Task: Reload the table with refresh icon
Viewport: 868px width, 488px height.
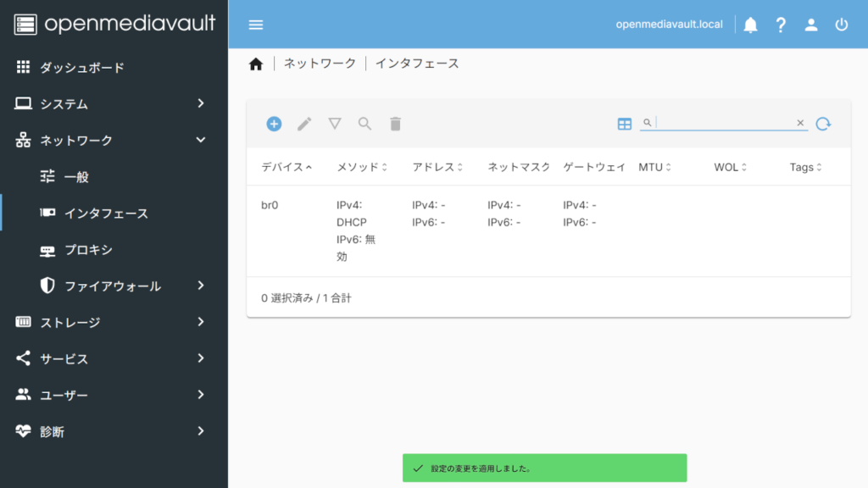Action: pyautogui.click(x=823, y=124)
